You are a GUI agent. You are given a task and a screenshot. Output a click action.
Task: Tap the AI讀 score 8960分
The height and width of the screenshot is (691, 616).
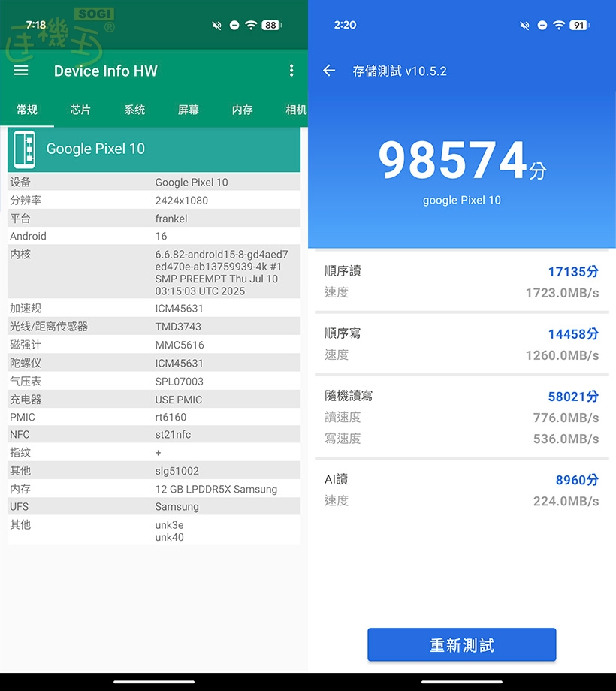click(577, 480)
